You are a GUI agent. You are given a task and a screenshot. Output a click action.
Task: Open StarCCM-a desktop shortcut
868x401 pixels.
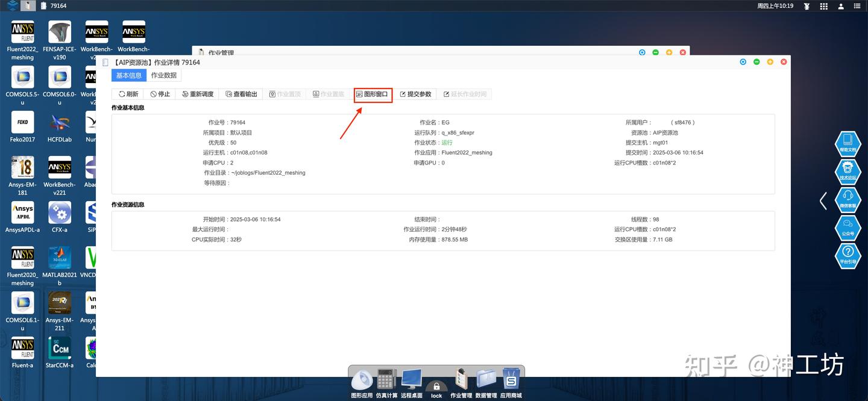60,353
